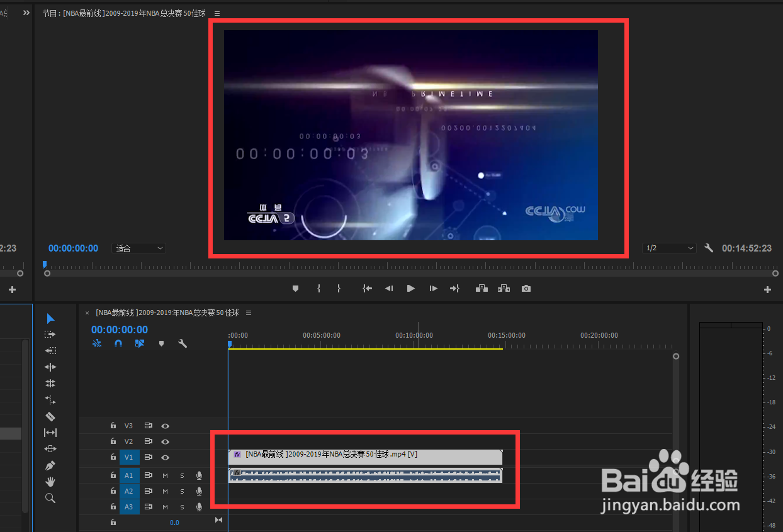This screenshot has height=532, width=783.
Task: Click the Program monitor current timecode
Action: tap(73, 248)
